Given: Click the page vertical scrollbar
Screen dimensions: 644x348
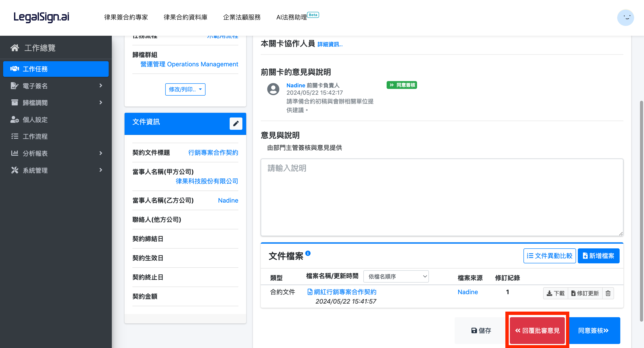Looking at the screenshot, I should pos(641,211).
